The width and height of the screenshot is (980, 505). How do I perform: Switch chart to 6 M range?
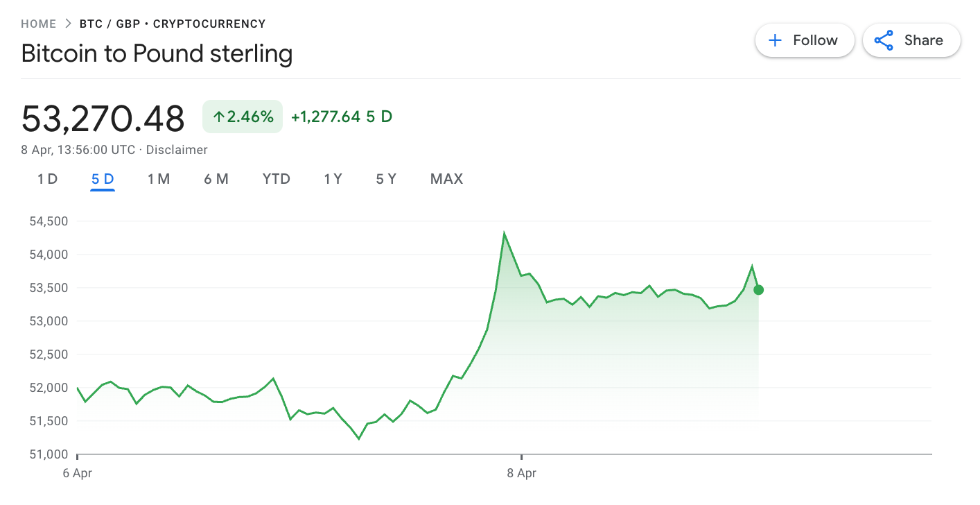point(216,179)
